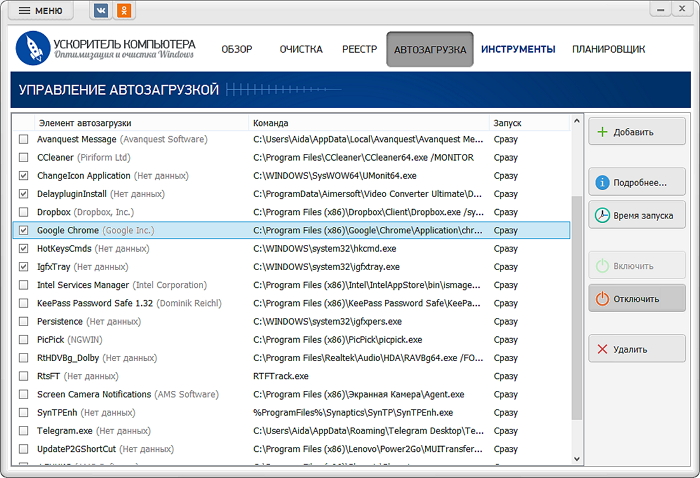Click the hkcmd.exe command path
The width and height of the screenshot is (700, 478).
pos(325,249)
